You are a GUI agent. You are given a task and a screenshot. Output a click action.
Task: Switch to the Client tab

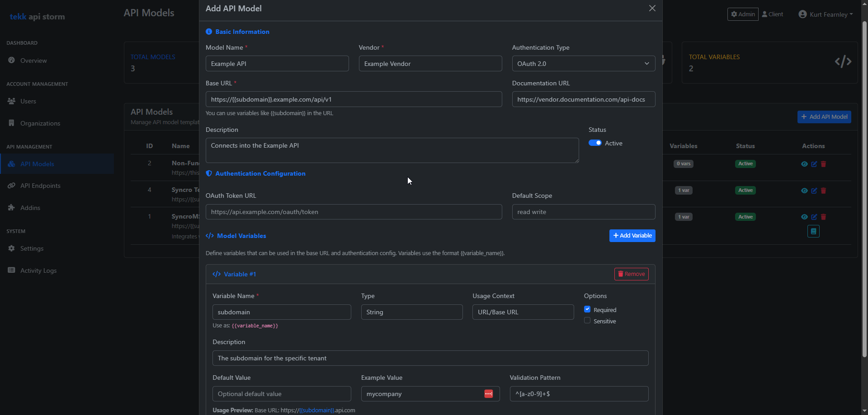(x=772, y=14)
